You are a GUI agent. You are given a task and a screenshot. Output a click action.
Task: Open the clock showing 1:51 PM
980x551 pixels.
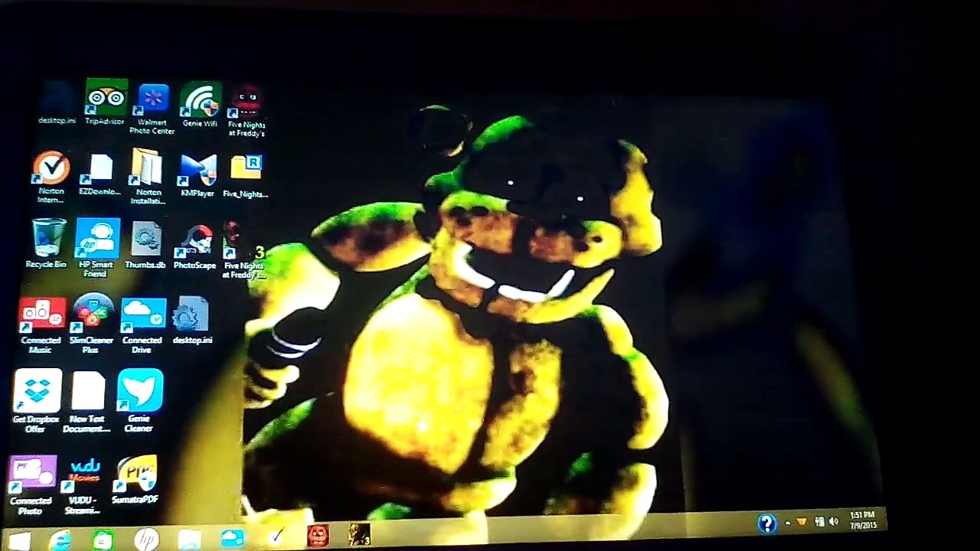863,520
